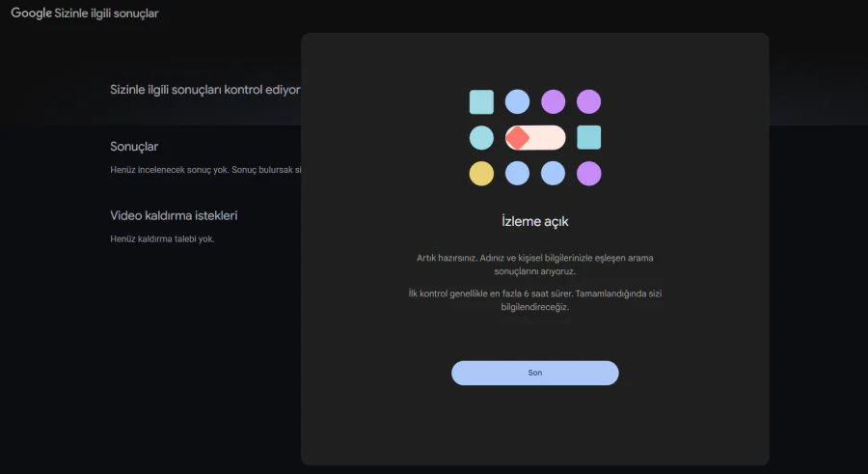The width and height of the screenshot is (868, 474).
Task: Click the 'Sonuçlar' section heading
Action: click(x=134, y=147)
